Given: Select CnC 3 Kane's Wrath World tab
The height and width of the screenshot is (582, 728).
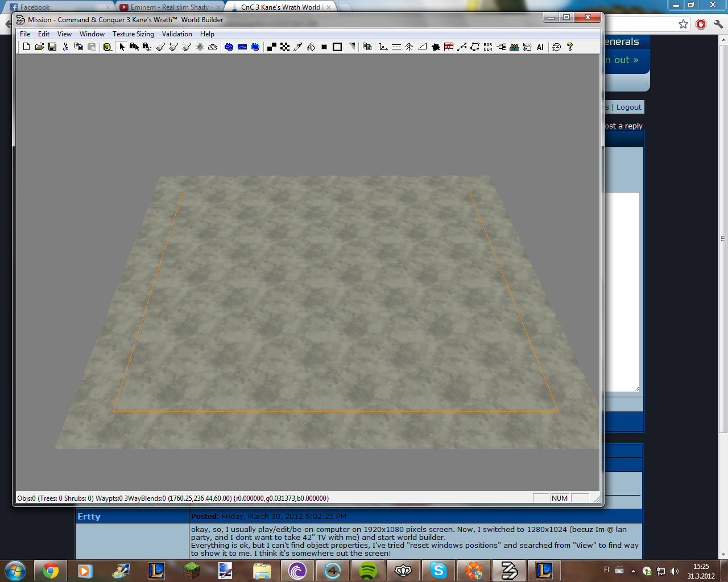Looking at the screenshot, I should [280, 7].
